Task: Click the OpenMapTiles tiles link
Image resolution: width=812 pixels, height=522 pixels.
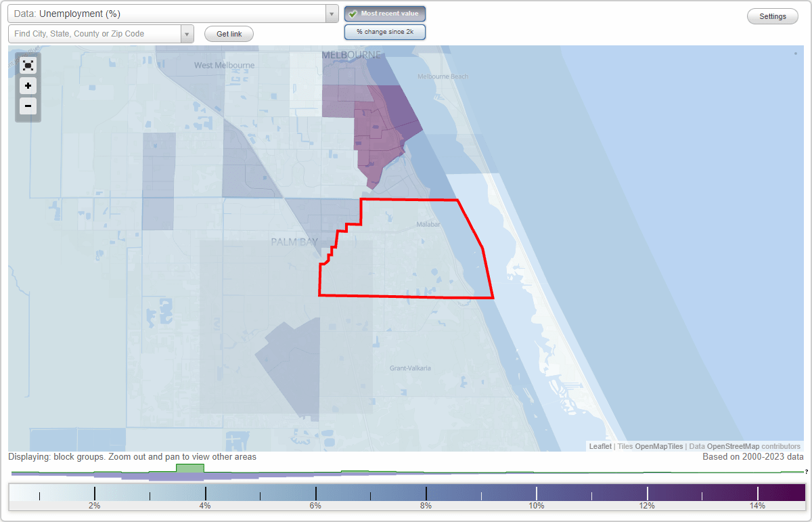Action: [660, 446]
